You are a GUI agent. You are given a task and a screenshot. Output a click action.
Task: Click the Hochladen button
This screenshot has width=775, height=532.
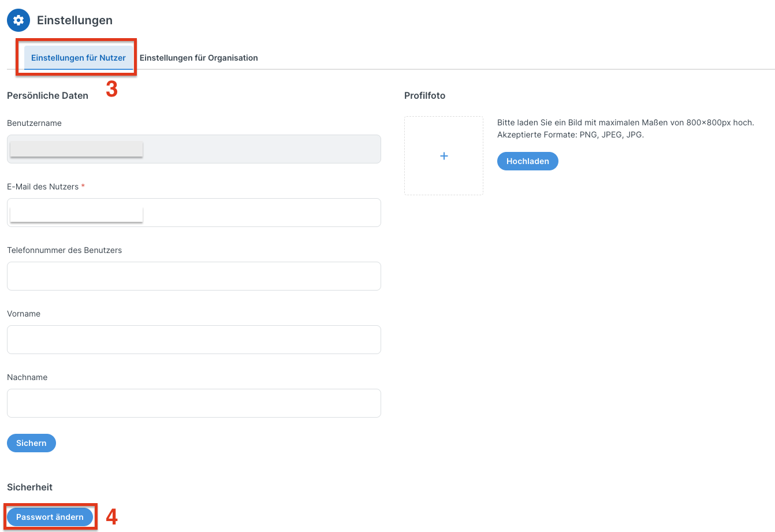(528, 161)
